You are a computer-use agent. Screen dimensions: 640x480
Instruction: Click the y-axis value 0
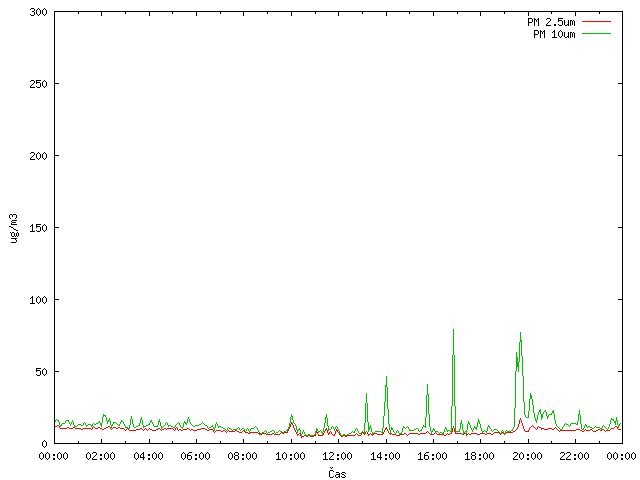click(x=44, y=444)
